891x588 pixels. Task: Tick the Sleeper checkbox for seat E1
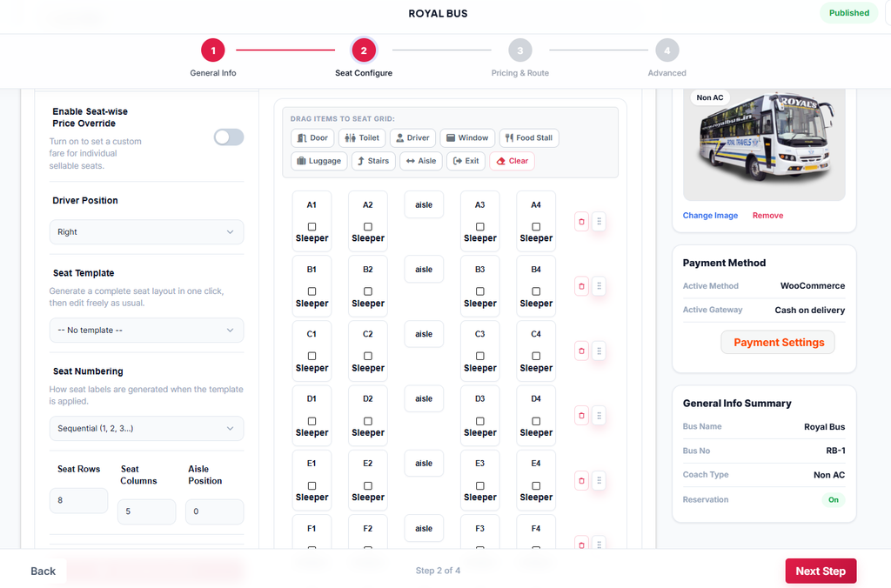(x=312, y=485)
